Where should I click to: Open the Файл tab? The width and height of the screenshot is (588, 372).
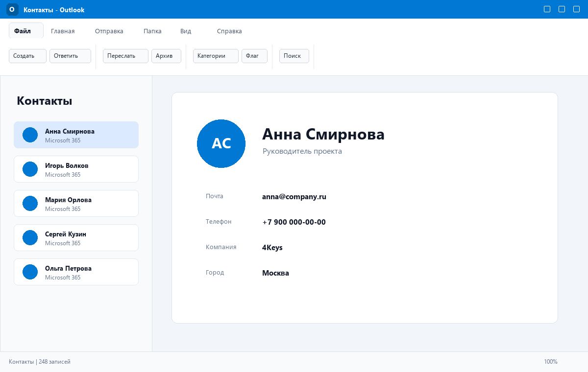(26, 31)
